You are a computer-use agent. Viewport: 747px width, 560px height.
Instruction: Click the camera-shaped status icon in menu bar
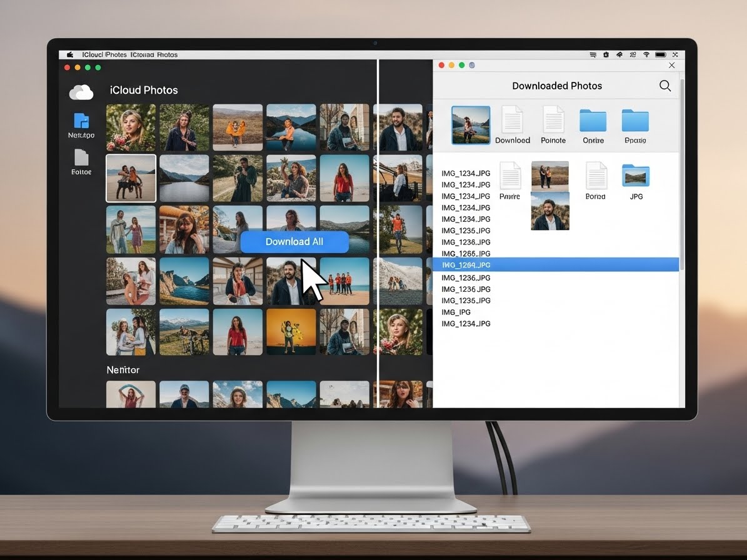606,55
